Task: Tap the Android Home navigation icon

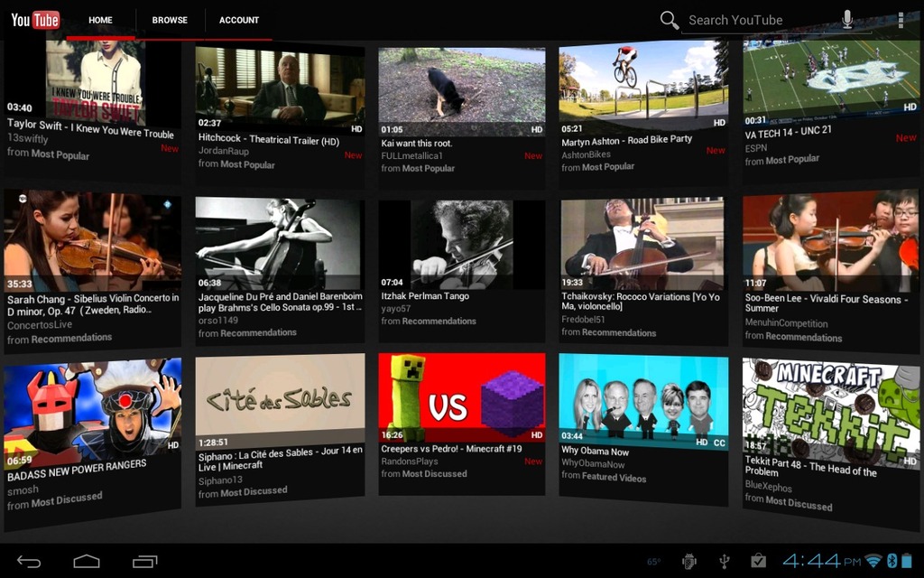Action: pos(87,562)
